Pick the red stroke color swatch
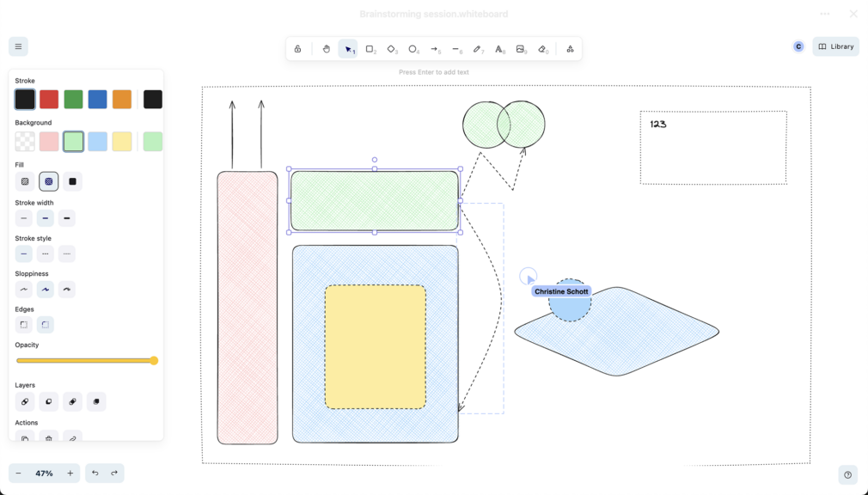 pos(47,99)
